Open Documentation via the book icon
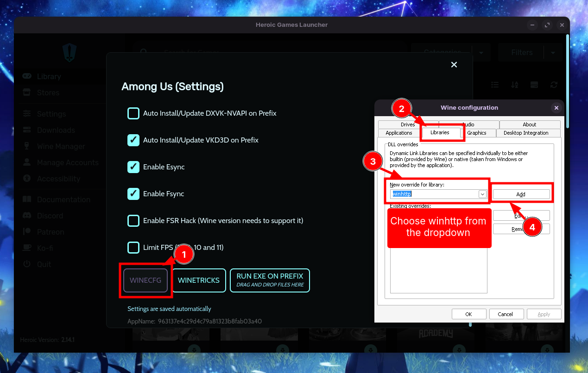The width and height of the screenshot is (588, 373). [27, 199]
